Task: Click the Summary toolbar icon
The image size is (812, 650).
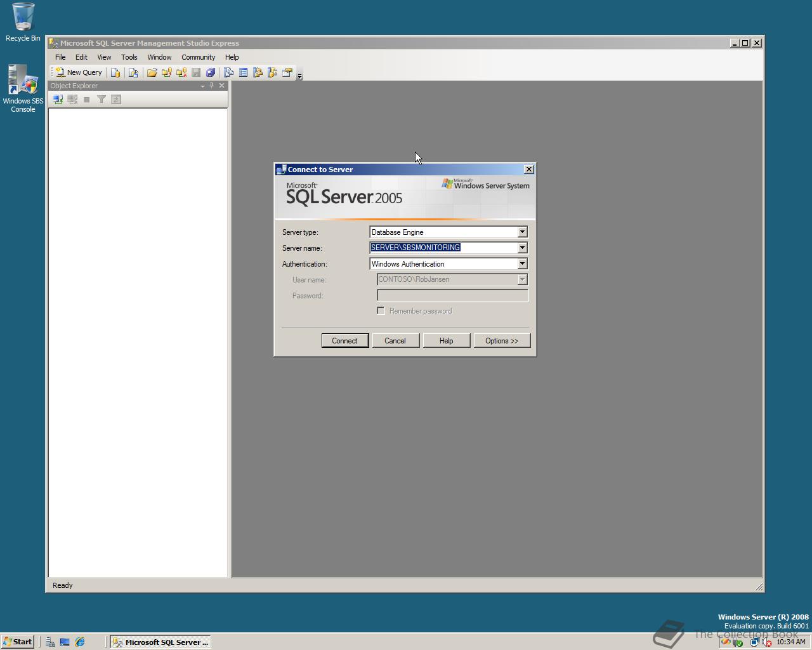Action: click(x=243, y=72)
